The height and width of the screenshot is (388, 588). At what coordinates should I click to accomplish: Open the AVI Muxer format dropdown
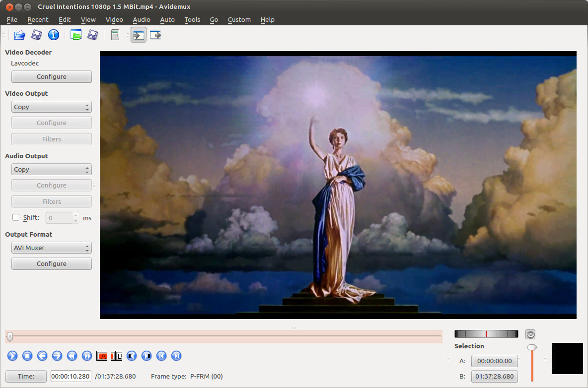coord(51,248)
